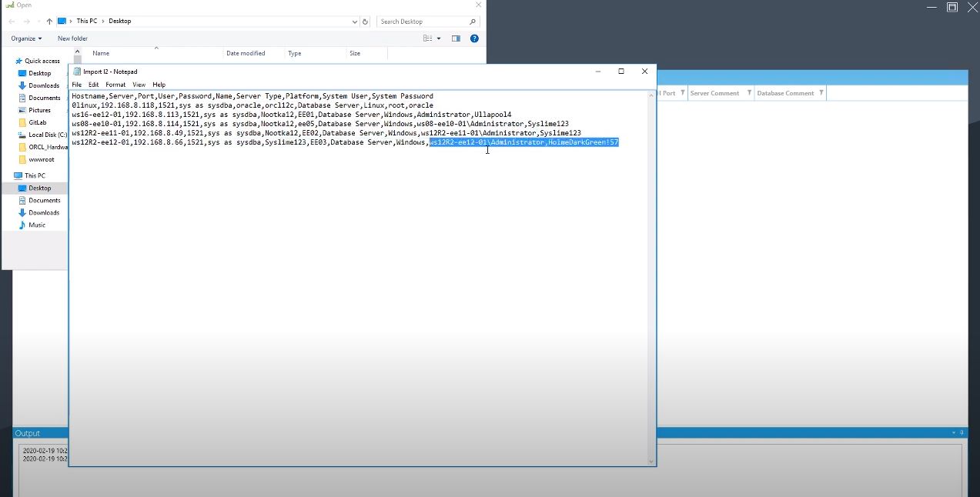Filter the Database Comment column

coord(821,93)
